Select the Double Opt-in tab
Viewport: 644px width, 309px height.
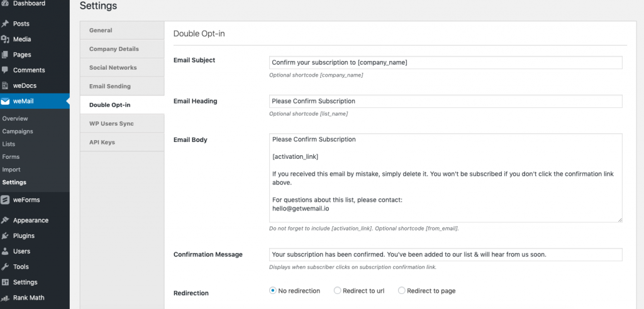tap(122, 105)
